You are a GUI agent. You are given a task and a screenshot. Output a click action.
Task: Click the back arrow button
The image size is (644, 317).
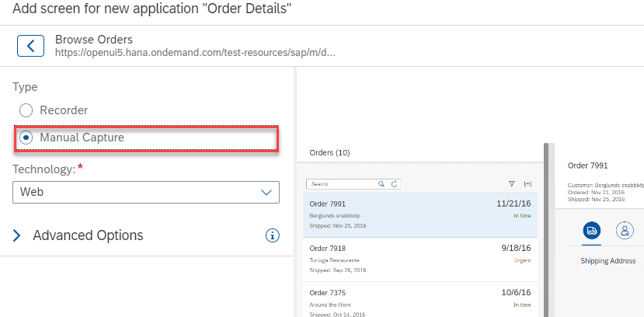(30, 46)
